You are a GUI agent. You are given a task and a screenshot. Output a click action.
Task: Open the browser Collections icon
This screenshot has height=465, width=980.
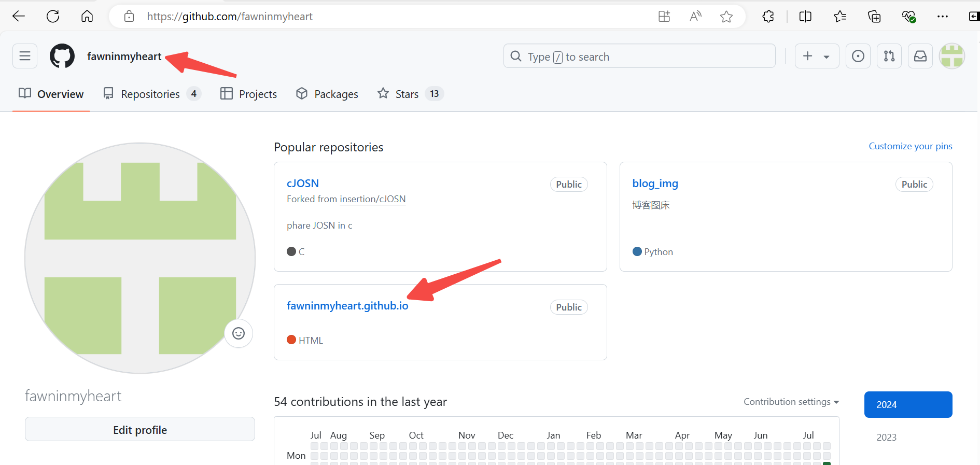[874, 17]
